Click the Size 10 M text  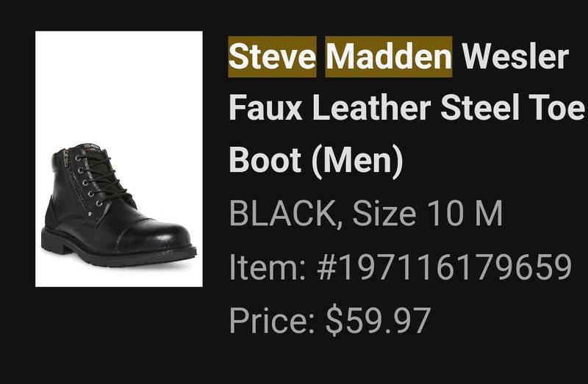(x=428, y=213)
